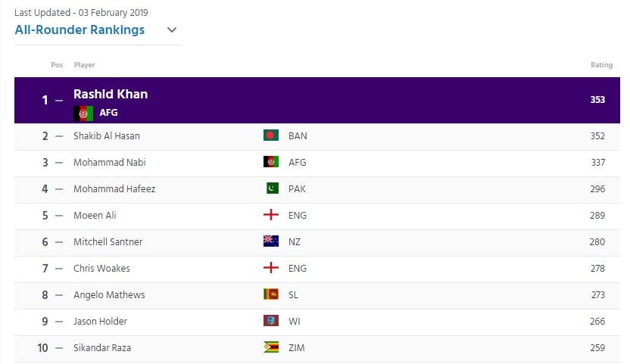
Task: Click the Afghanistan flag under Rashid Khan
Action: tap(83, 114)
